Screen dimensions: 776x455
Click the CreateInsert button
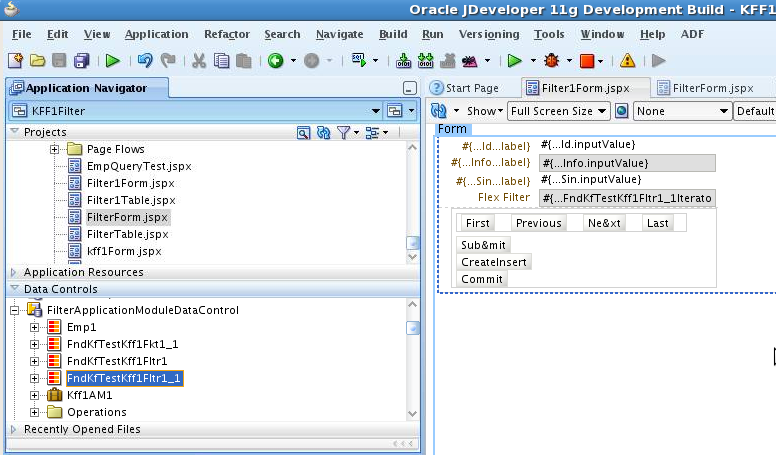tap(493, 262)
